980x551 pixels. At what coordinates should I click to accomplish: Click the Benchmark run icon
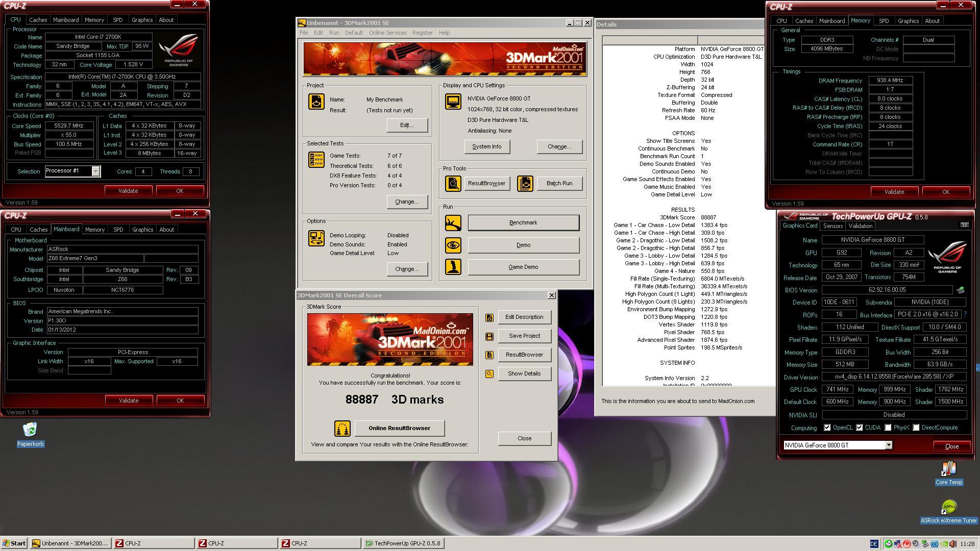pos(453,223)
